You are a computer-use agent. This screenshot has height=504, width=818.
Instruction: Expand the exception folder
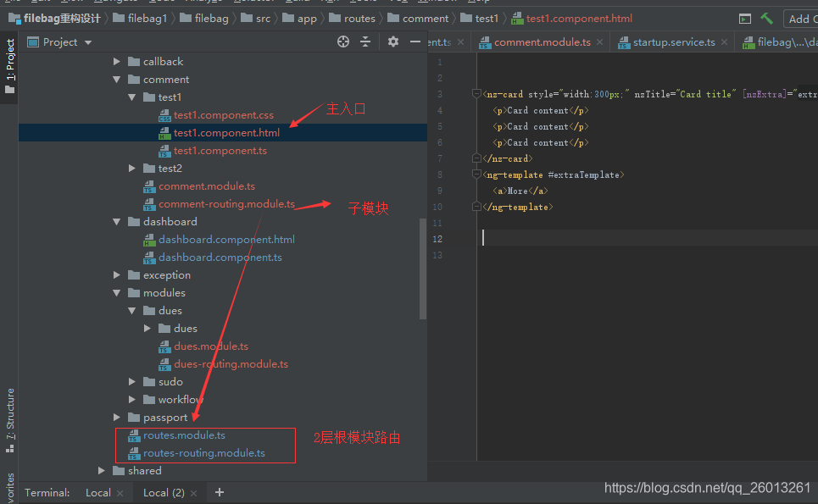[x=117, y=274]
